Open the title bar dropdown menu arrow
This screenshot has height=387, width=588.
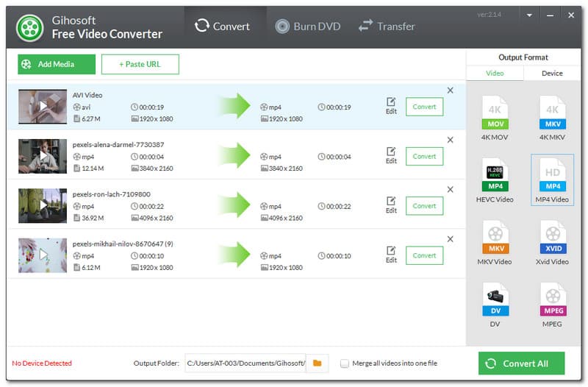pos(529,15)
